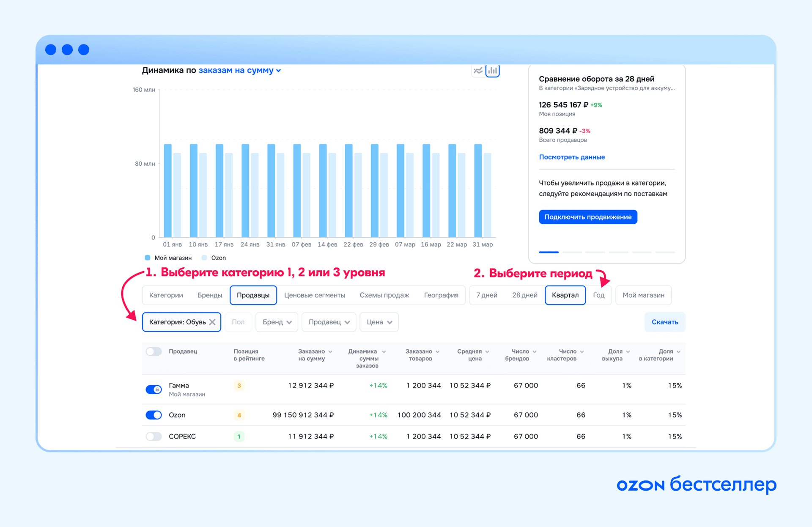The height and width of the screenshot is (527, 812).
Task: Enable the СОРЕКС seller toggle
Action: point(154,436)
